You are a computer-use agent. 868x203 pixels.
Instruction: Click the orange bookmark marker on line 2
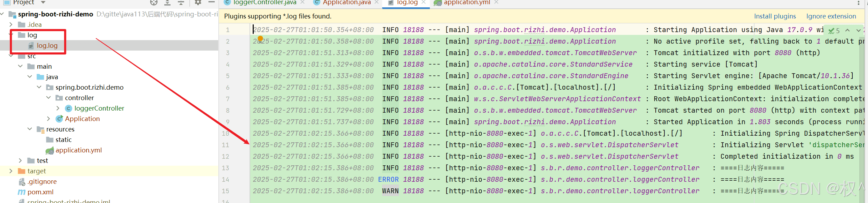260,39
